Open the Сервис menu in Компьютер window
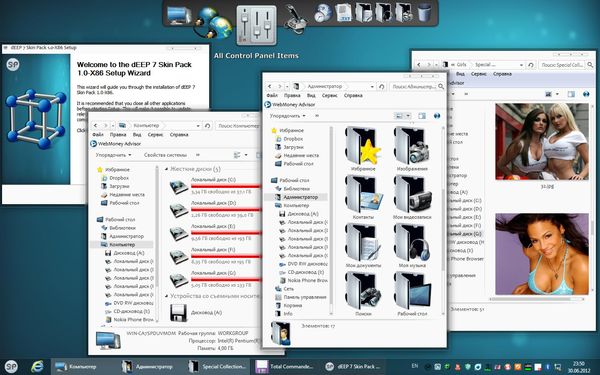 coord(155,135)
